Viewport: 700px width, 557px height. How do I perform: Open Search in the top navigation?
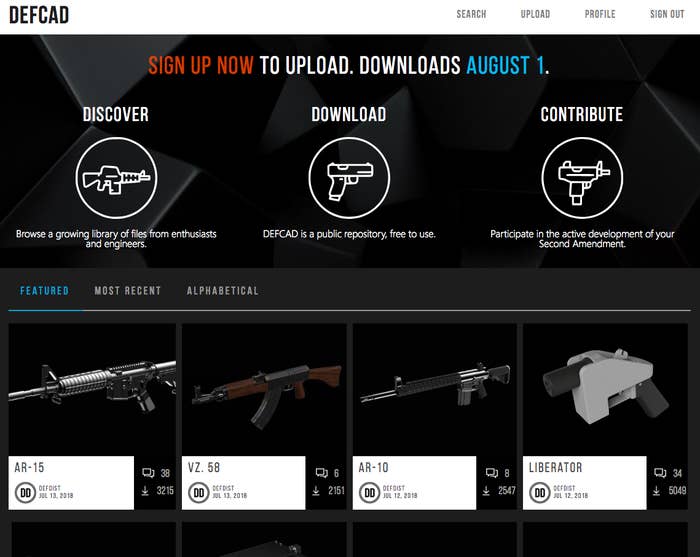[x=471, y=14]
